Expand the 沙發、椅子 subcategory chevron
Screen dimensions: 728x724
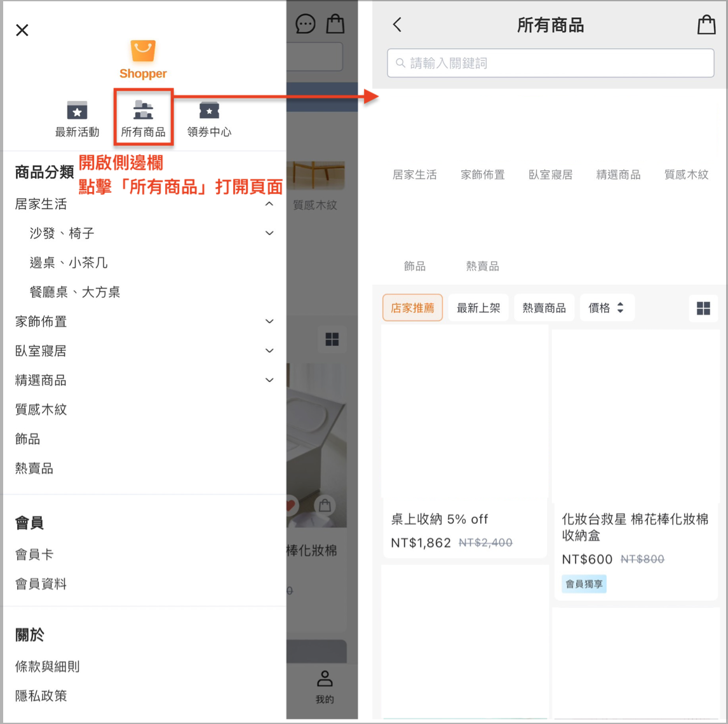269,233
